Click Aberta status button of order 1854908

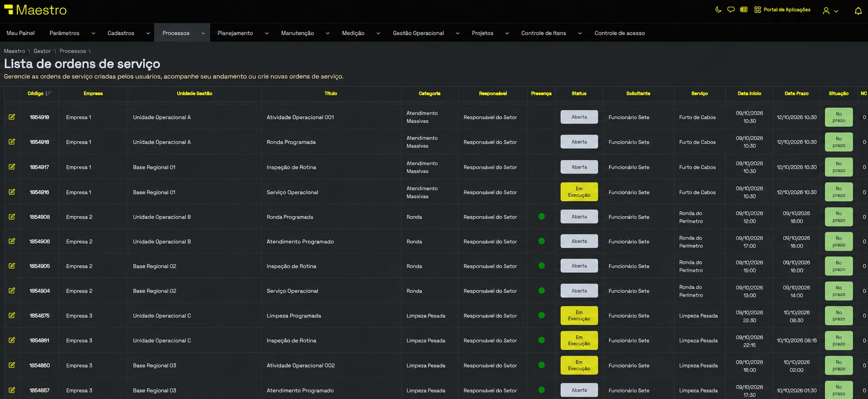click(579, 216)
